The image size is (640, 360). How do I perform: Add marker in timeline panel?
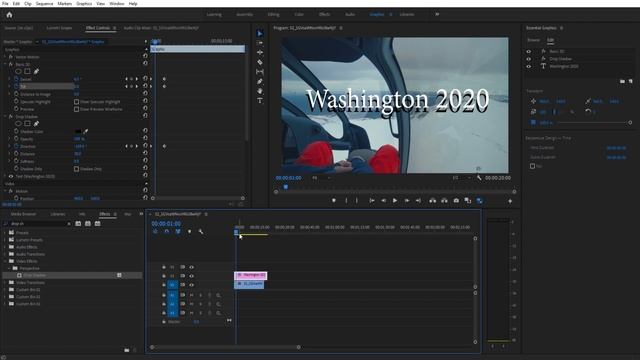[189, 231]
